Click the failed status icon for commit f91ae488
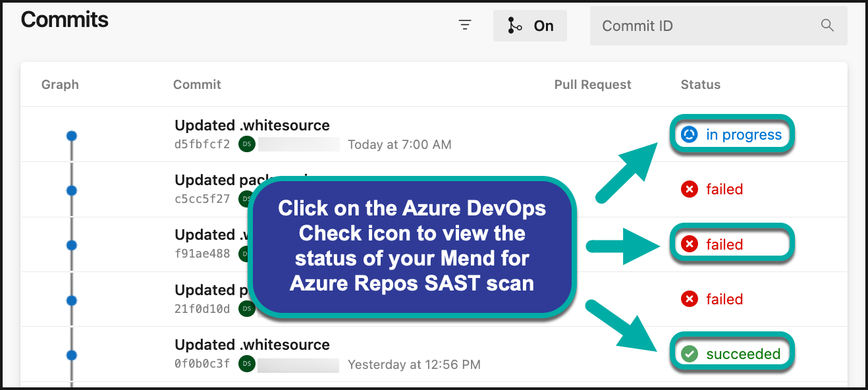This screenshot has width=868, height=390. [x=689, y=244]
